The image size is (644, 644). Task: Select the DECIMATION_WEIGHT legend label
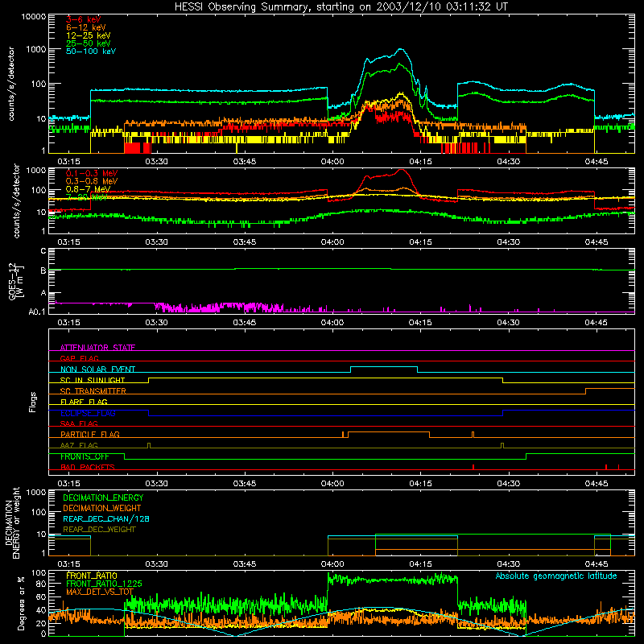pyautogui.click(x=102, y=508)
